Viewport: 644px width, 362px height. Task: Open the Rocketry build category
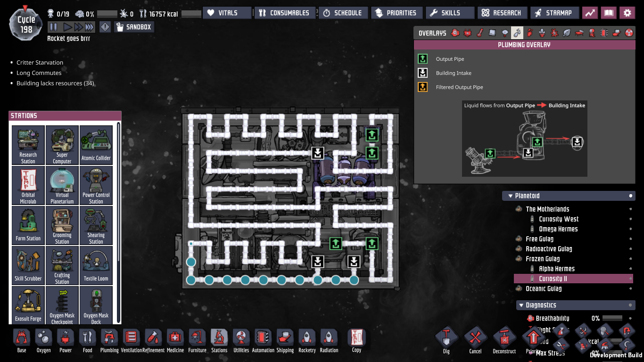pyautogui.click(x=307, y=341)
